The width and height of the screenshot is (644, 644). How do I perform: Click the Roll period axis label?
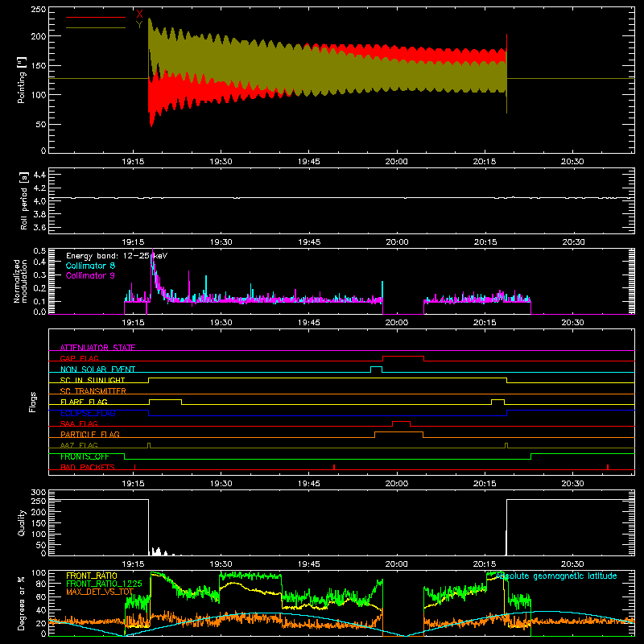coord(24,200)
